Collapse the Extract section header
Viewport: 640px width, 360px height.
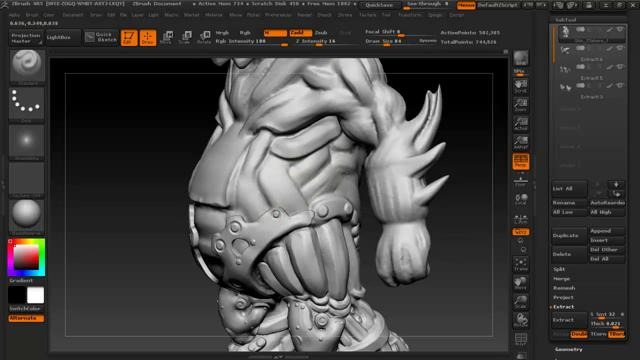[564, 307]
